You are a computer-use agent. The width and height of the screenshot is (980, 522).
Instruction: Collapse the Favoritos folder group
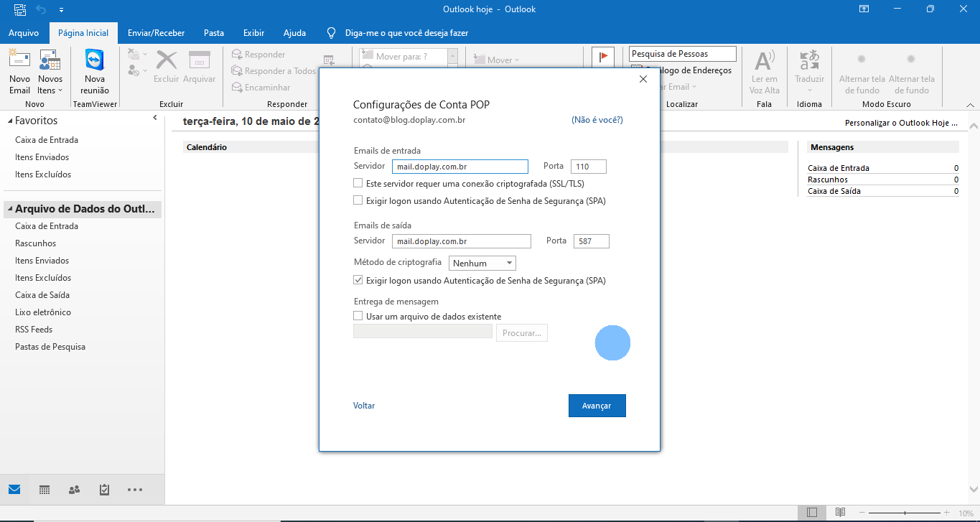(x=10, y=121)
